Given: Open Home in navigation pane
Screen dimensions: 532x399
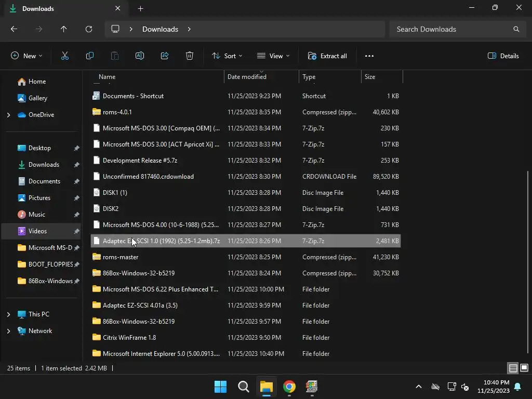Looking at the screenshot, I should click(x=37, y=82).
